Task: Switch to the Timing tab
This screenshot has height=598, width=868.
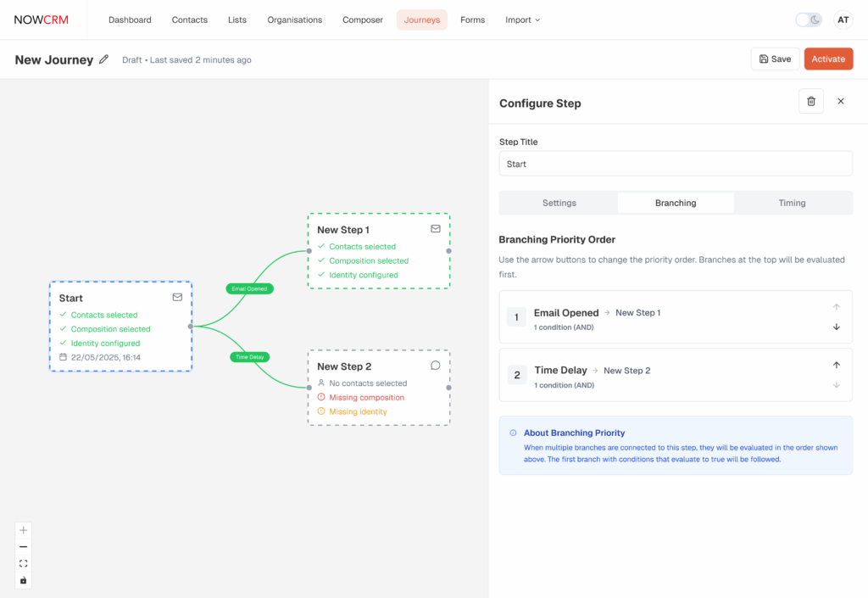Action: click(x=792, y=203)
